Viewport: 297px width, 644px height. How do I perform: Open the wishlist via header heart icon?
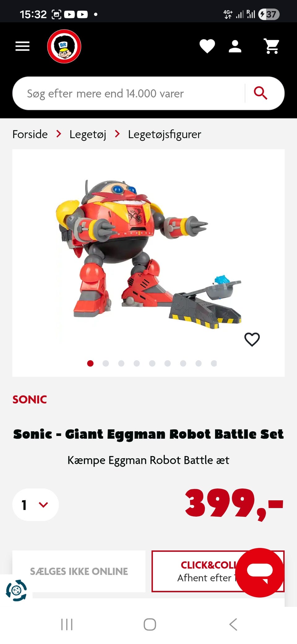(207, 46)
